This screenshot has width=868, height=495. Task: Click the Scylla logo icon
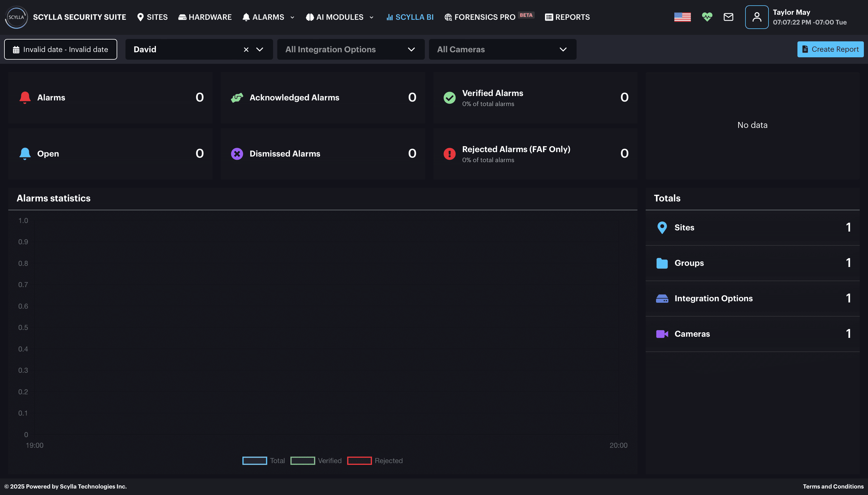tap(16, 17)
